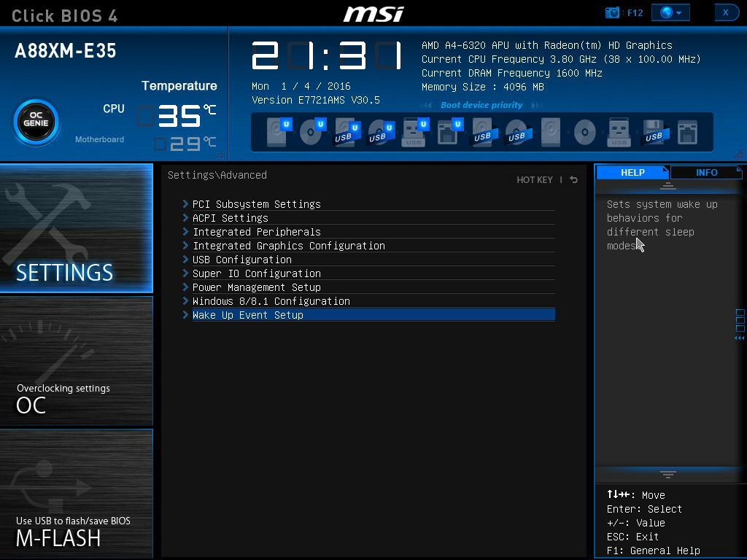
Task: Click the Current CPU Frequency line
Action: 561,59
